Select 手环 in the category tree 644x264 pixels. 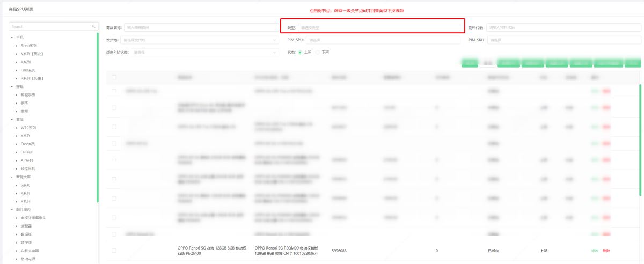point(24,103)
